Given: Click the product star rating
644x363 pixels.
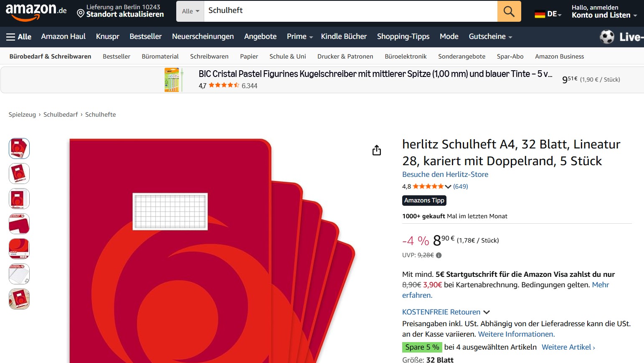Looking at the screenshot, I should [x=428, y=187].
